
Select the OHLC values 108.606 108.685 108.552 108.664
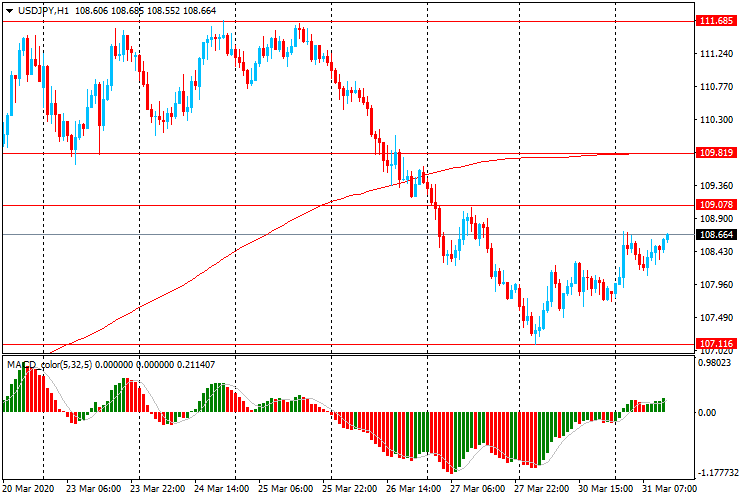pos(145,10)
